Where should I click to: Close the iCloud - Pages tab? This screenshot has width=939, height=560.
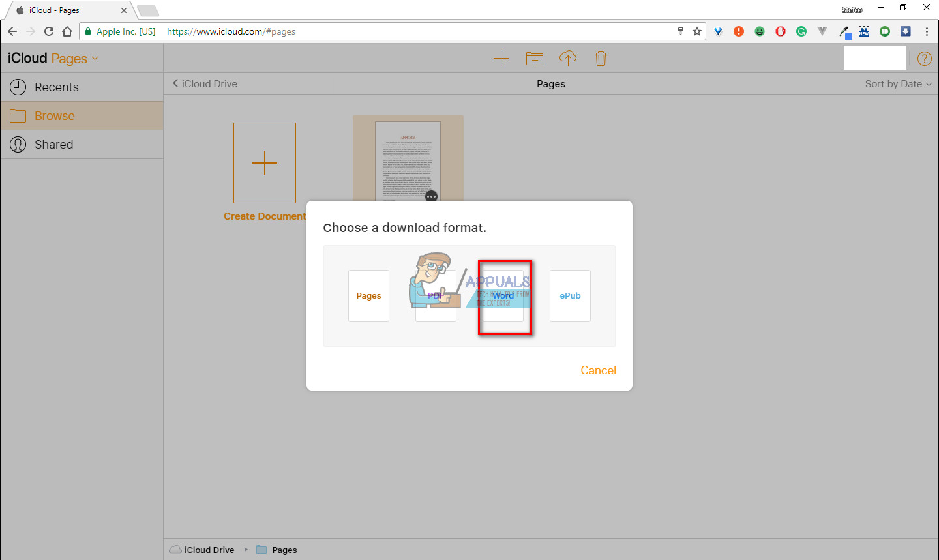124,10
